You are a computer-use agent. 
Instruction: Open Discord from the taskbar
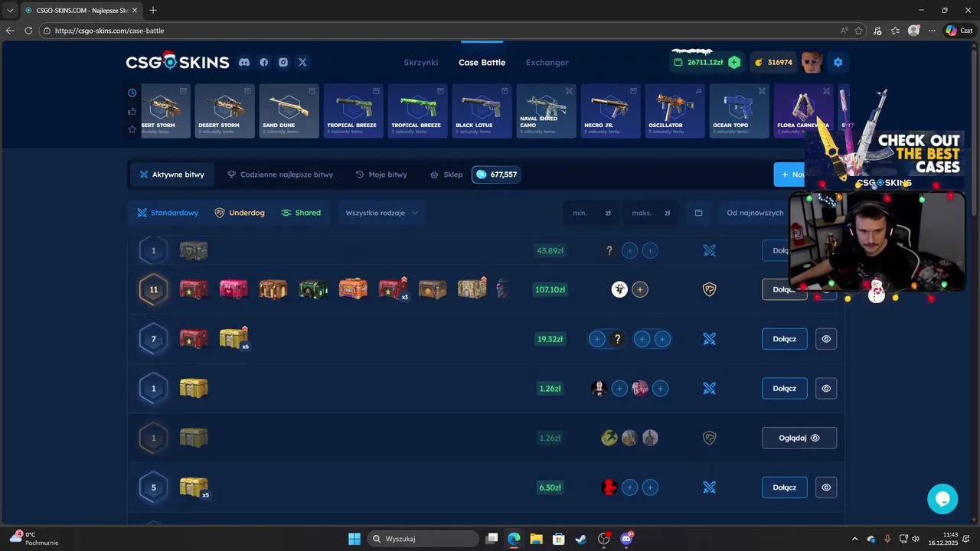pyautogui.click(x=626, y=539)
